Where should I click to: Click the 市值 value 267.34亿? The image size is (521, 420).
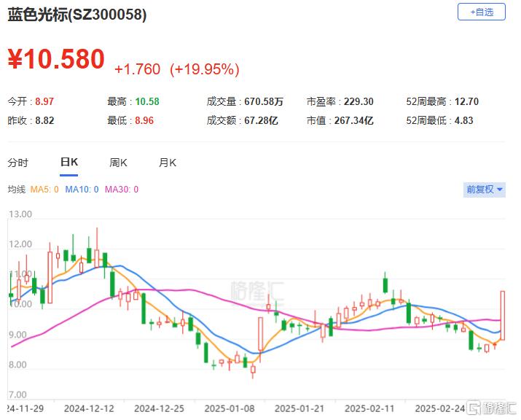(x=354, y=120)
